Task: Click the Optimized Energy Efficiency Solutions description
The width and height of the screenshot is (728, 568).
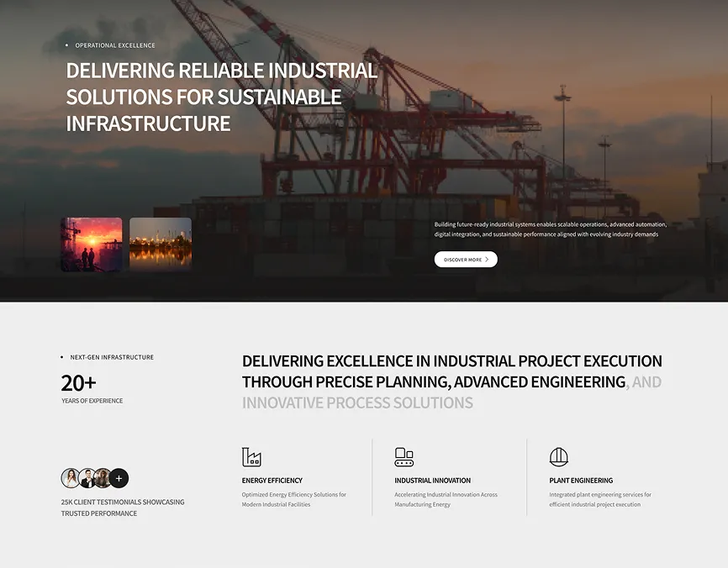Action: point(294,499)
